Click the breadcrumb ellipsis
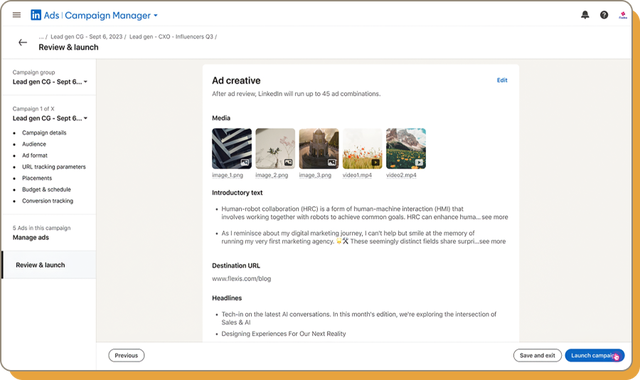This screenshot has height=380, width=640. coord(41,37)
